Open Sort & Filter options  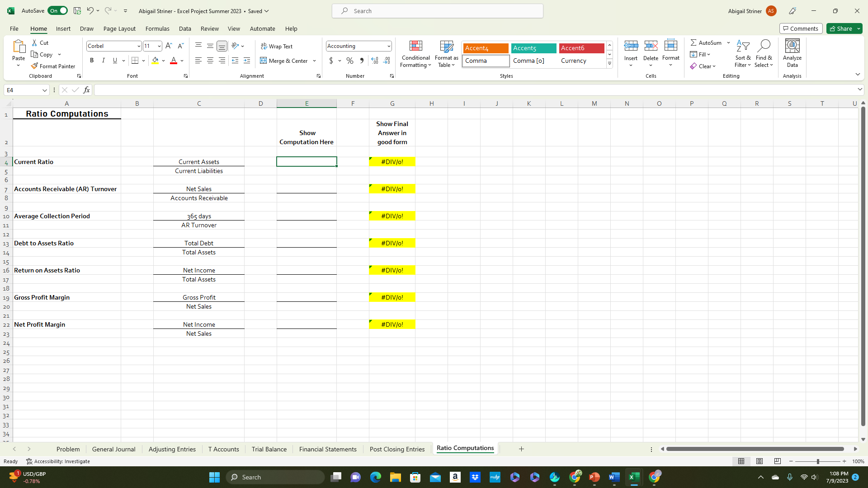click(743, 54)
